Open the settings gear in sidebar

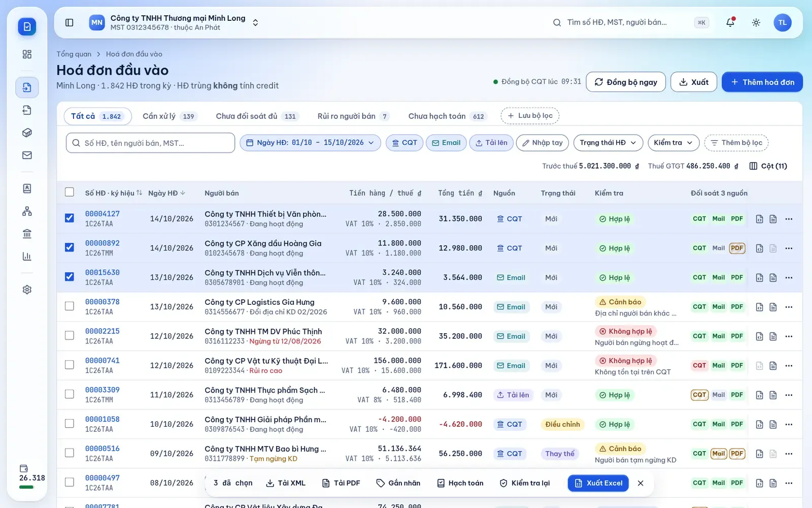tap(27, 290)
